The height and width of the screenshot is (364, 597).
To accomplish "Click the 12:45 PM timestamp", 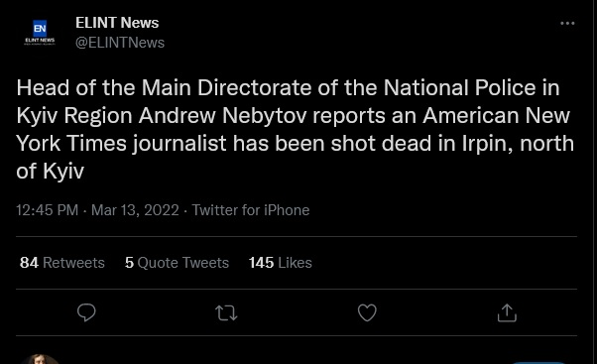I will [47, 210].
